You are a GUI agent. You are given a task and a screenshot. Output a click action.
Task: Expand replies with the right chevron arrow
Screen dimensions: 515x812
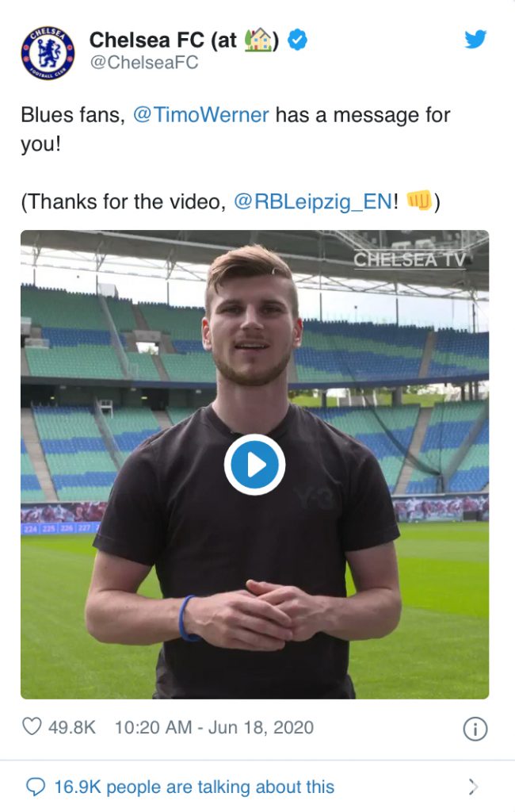point(473,787)
